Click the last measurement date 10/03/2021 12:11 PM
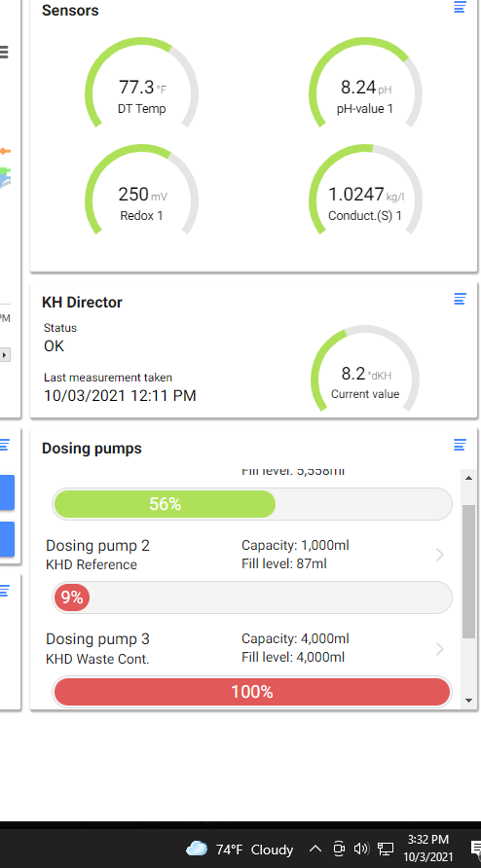This screenshot has width=481, height=868. coord(120,396)
